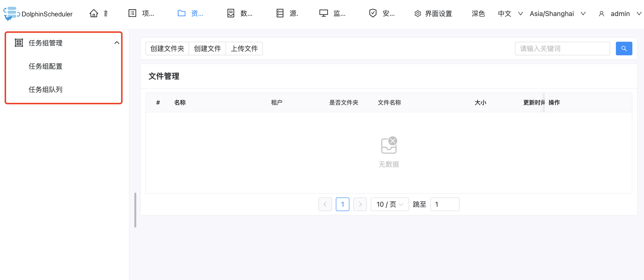Click the 上传文件 button
Screen dimensions: 644x280
click(x=244, y=49)
